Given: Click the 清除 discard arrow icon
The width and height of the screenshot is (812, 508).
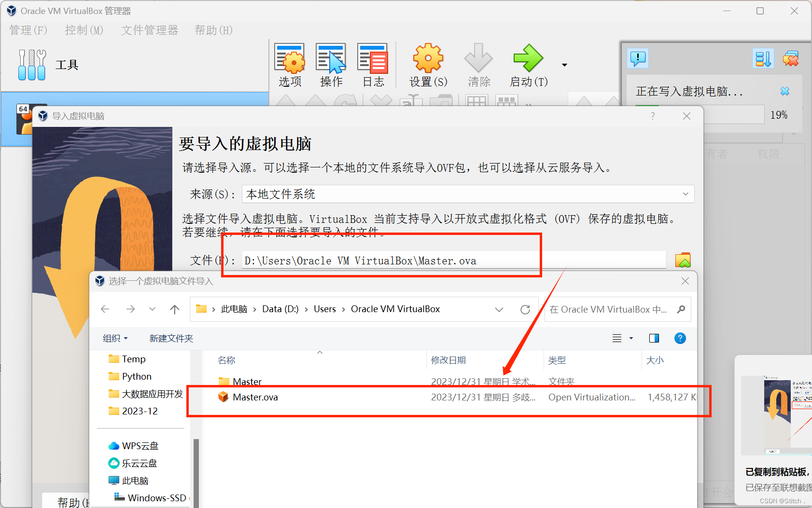Looking at the screenshot, I should (479, 65).
